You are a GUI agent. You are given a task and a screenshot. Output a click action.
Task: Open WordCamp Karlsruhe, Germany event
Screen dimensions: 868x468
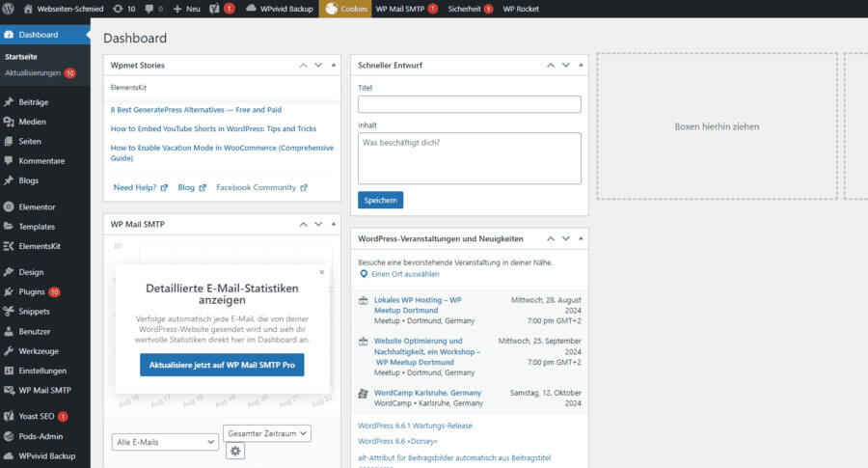(427, 393)
